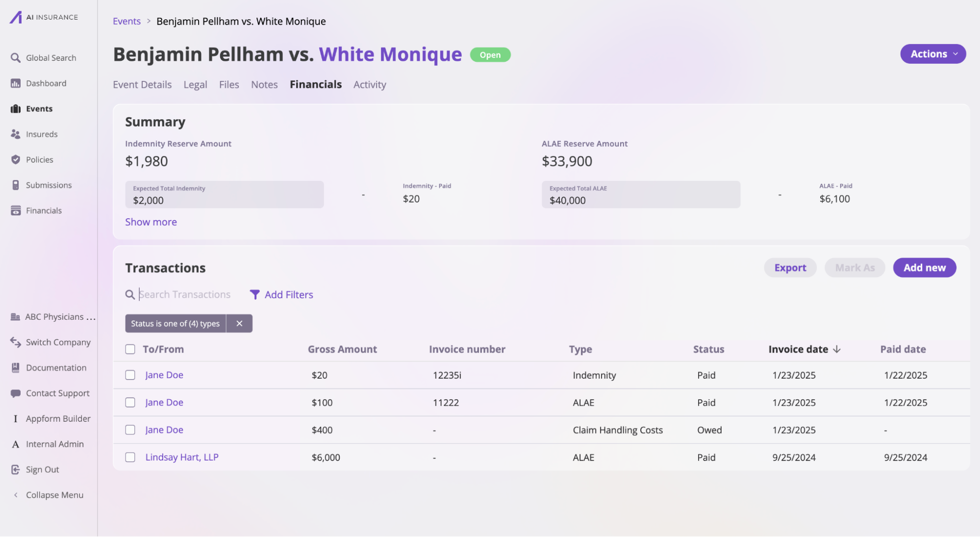Sort by Invoice date arrow icon
Viewport: 980px width, 537px height.
click(837, 349)
